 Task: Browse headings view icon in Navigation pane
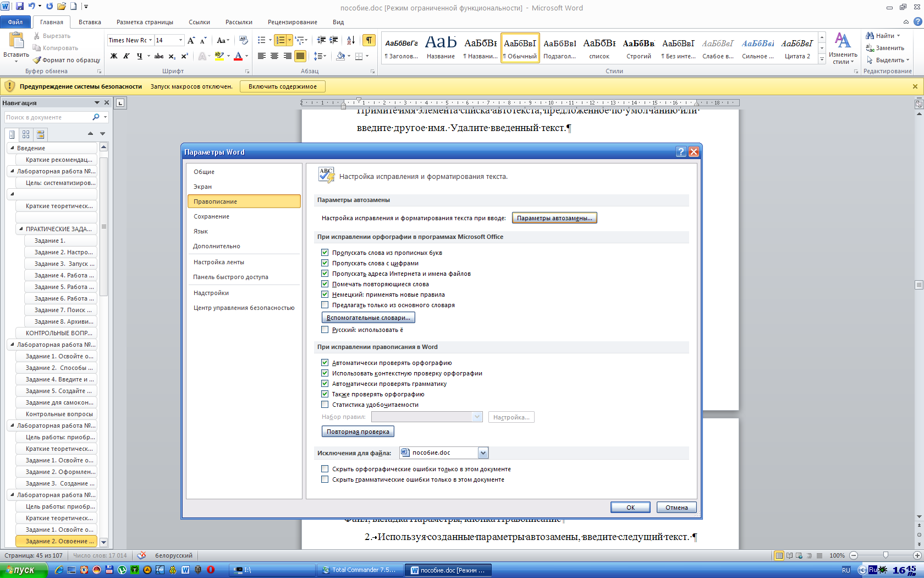pos(12,134)
